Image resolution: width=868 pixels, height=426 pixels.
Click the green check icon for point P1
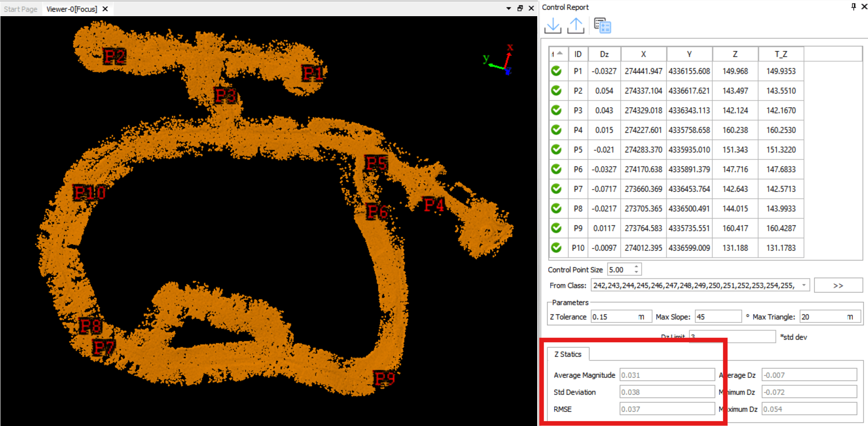(557, 71)
